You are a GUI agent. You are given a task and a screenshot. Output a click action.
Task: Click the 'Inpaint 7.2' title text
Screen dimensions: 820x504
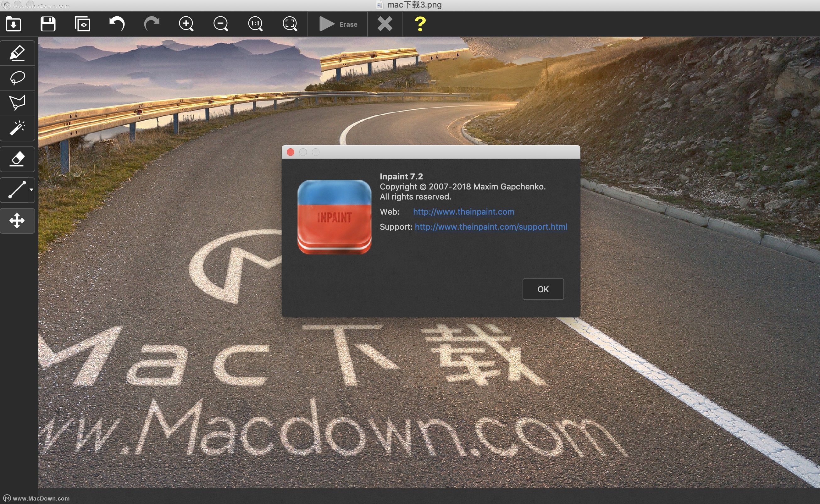point(401,176)
